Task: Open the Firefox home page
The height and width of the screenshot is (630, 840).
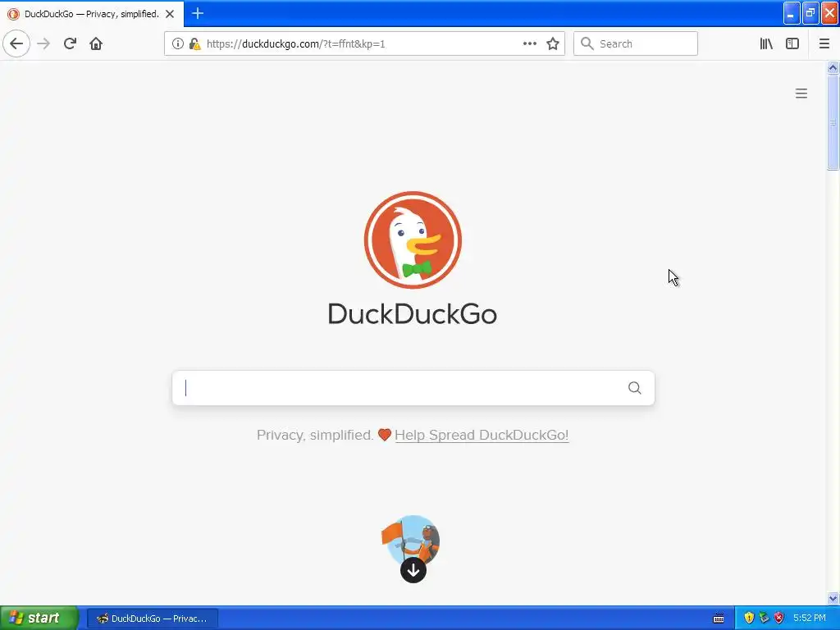Action: (x=96, y=43)
